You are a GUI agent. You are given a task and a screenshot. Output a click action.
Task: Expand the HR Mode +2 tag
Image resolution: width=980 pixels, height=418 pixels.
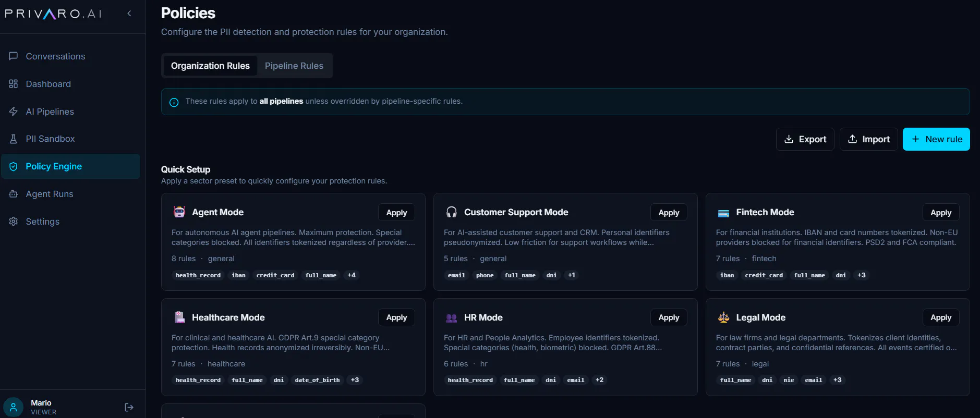click(x=599, y=380)
